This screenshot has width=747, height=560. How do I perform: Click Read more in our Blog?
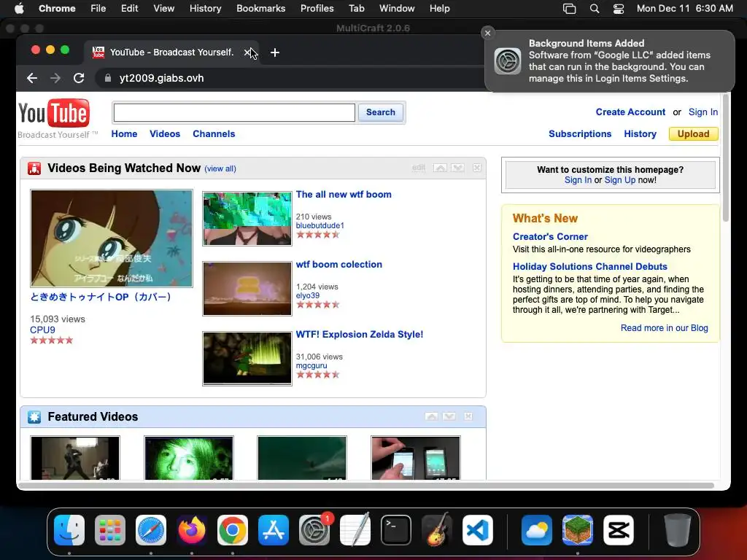click(664, 328)
